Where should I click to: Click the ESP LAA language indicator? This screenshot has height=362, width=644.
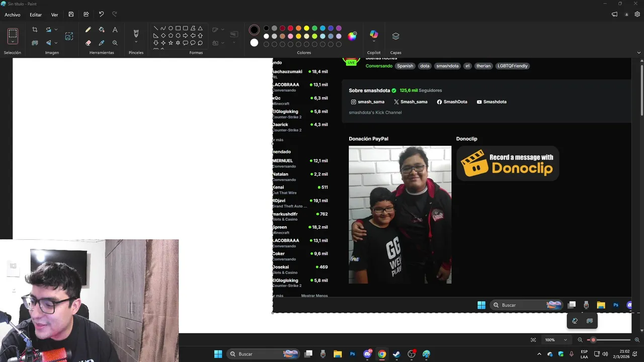(x=584, y=354)
